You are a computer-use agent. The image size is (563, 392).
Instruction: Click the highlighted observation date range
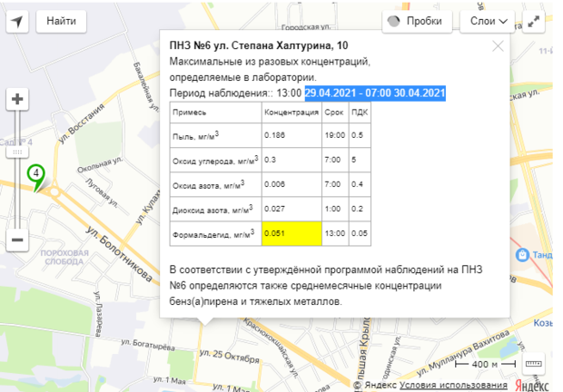(x=375, y=93)
